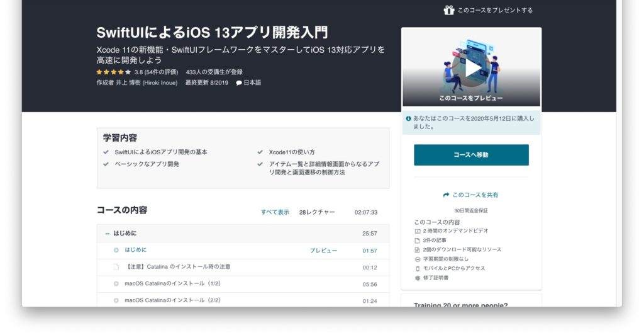Click the five-star rating icons
Screen dimensions: 644x335
[114, 72]
